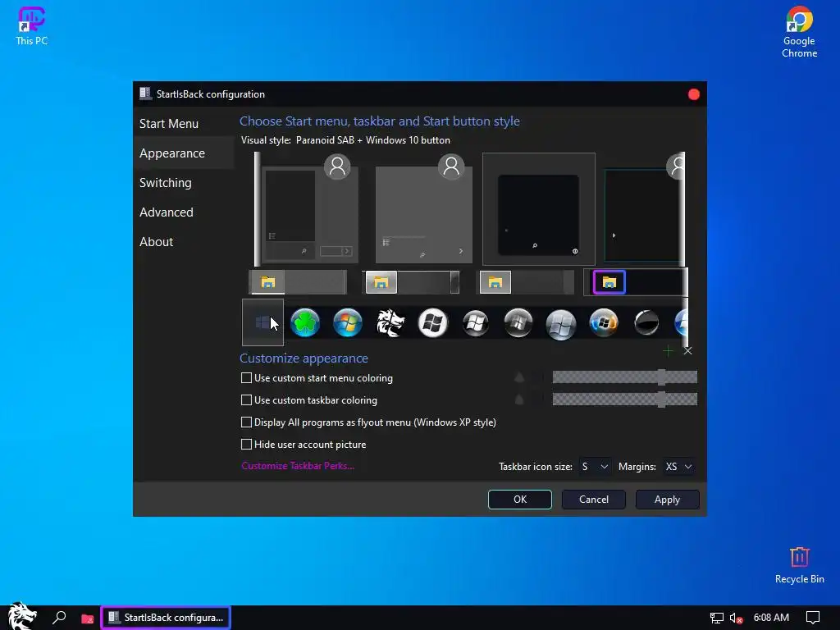Pick the black half-sphere orb

pyautogui.click(x=646, y=323)
